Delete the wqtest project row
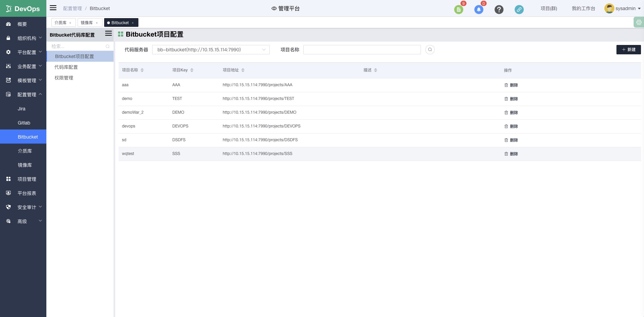 [511, 154]
